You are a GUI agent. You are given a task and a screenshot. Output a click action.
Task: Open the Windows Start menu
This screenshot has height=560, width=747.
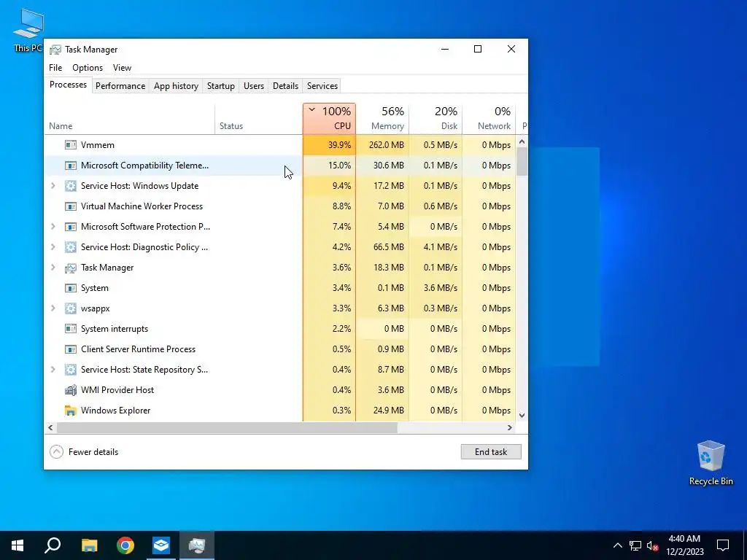pos(18,545)
